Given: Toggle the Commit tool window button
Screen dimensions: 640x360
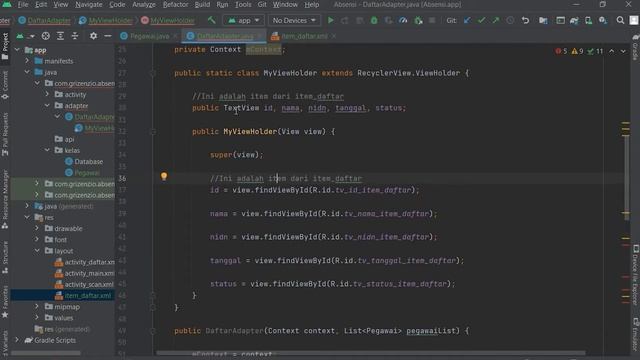Looking at the screenshot, I should pyautogui.click(x=5, y=85).
